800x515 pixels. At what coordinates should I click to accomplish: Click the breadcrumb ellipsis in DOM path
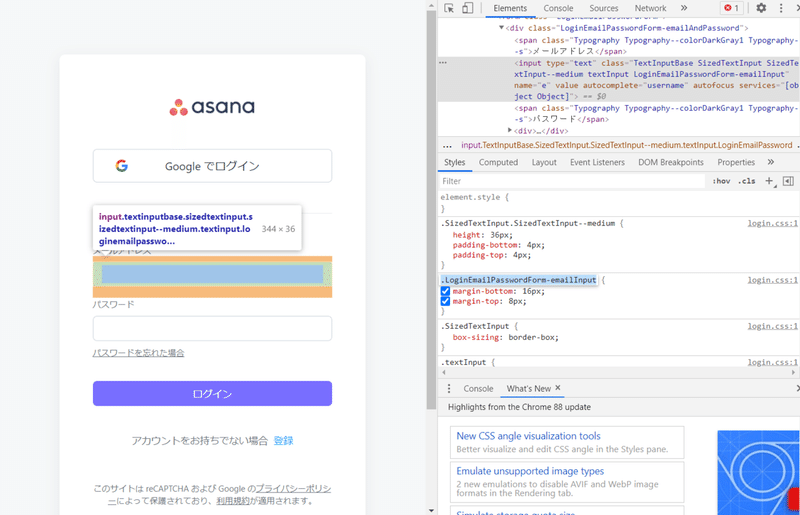coord(447,145)
